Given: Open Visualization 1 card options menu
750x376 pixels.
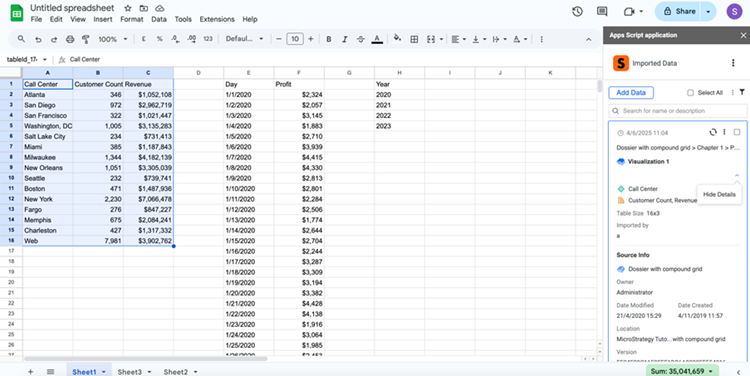Looking at the screenshot, I should tap(724, 132).
